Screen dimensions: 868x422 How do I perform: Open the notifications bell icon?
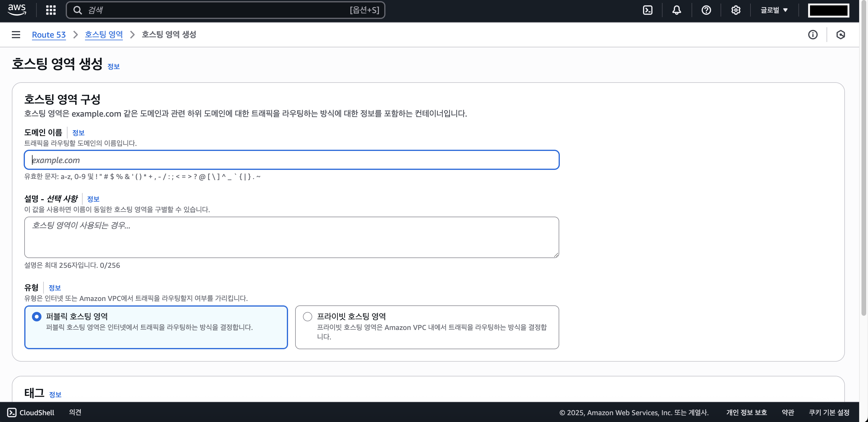point(676,10)
